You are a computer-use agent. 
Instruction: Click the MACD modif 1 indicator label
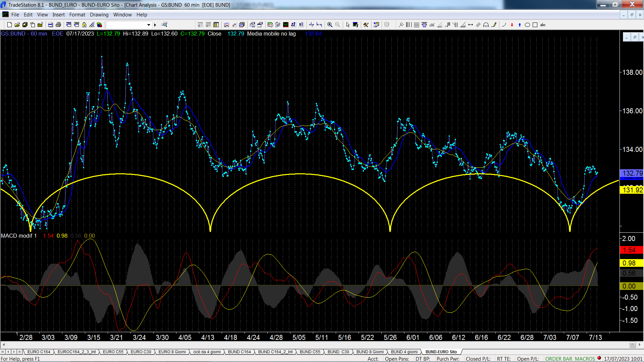(x=19, y=236)
